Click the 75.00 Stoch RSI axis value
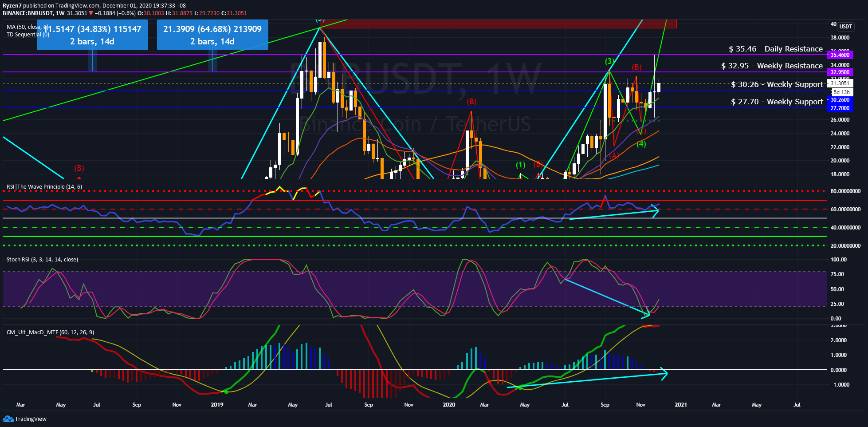Viewport: 868px width, 427px height. pyautogui.click(x=837, y=274)
